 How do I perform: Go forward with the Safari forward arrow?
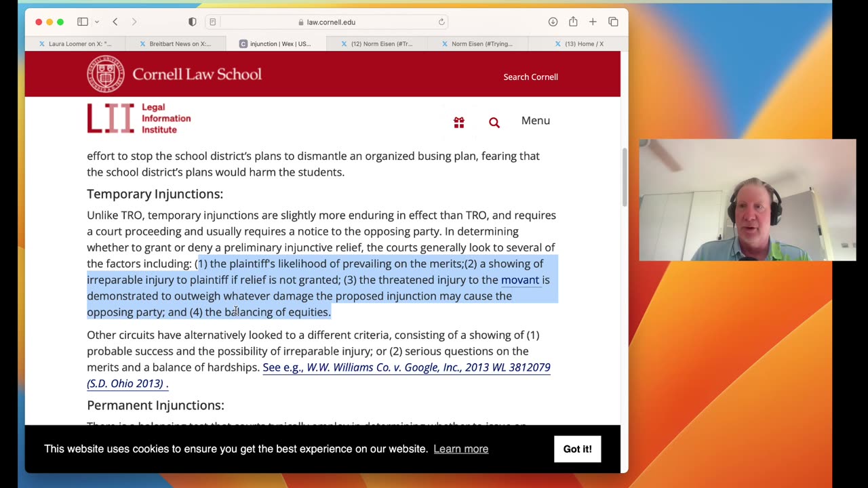coord(134,22)
